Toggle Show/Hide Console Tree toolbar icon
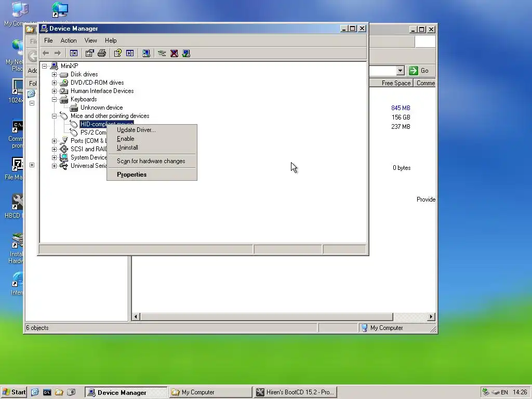Image resolution: width=532 pixels, height=399 pixels. pyautogui.click(x=74, y=54)
